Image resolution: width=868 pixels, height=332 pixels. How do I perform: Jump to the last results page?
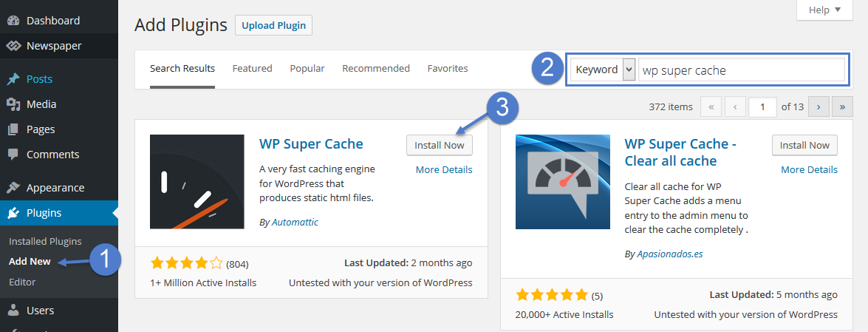pyautogui.click(x=842, y=107)
